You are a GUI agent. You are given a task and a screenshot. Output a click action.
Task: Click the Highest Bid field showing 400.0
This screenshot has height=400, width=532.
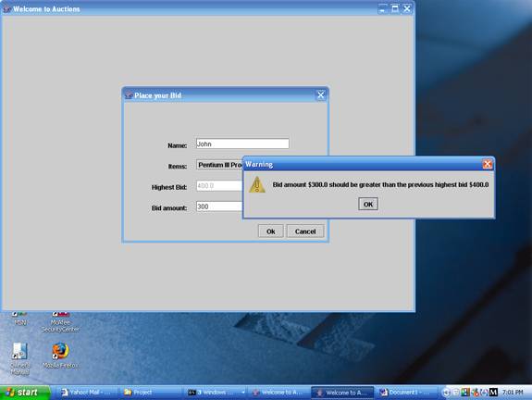pos(219,186)
